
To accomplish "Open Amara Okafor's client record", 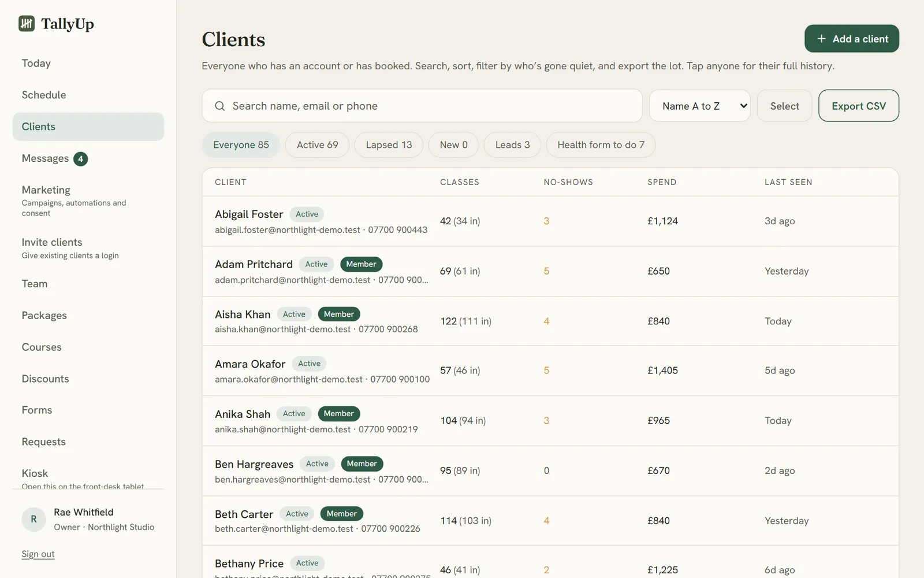I will (x=550, y=371).
